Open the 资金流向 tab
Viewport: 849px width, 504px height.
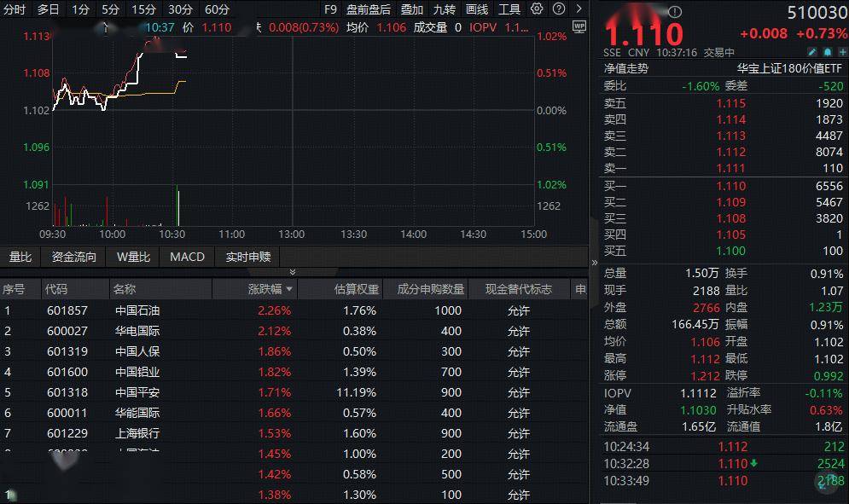(x=74, y=257)
